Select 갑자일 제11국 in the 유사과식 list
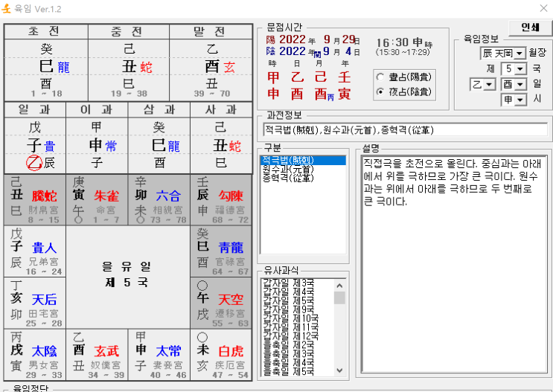This screenshot has height=392, width=553. click(x=291, y=327)
